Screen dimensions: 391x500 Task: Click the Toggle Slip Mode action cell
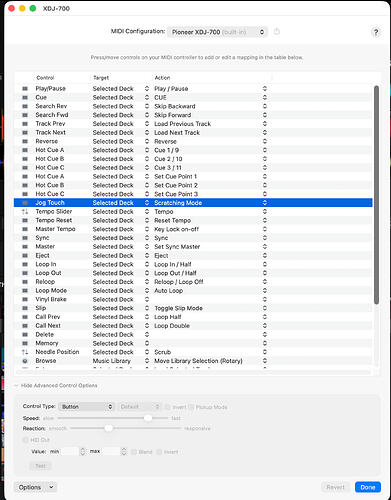click(x=178, y=308)
